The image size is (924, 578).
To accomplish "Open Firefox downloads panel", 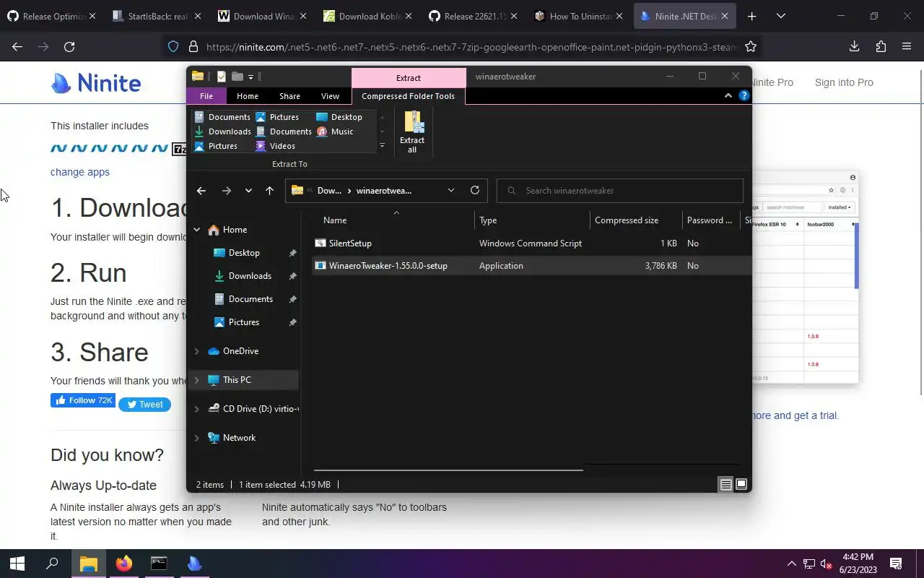I will [x=855, y=47].
